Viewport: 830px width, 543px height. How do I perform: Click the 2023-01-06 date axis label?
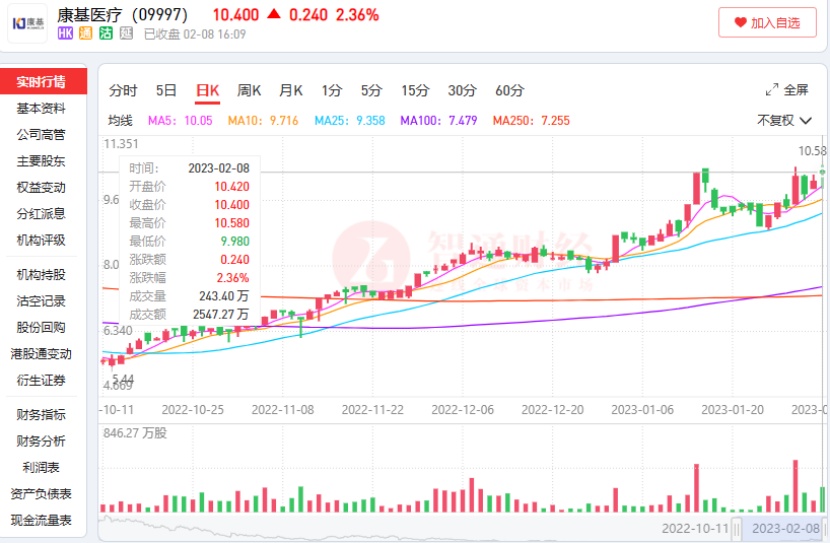tap(643, 410)
